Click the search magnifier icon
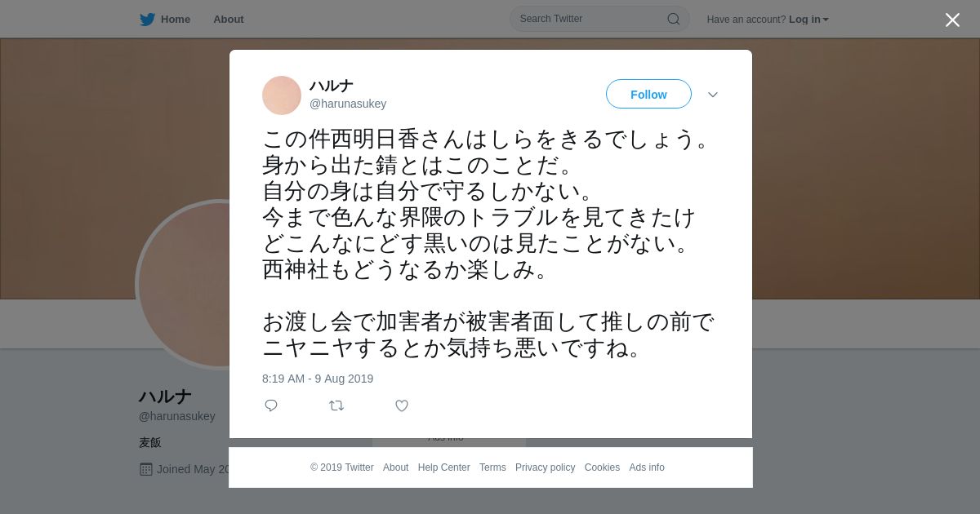 point(674,19)
